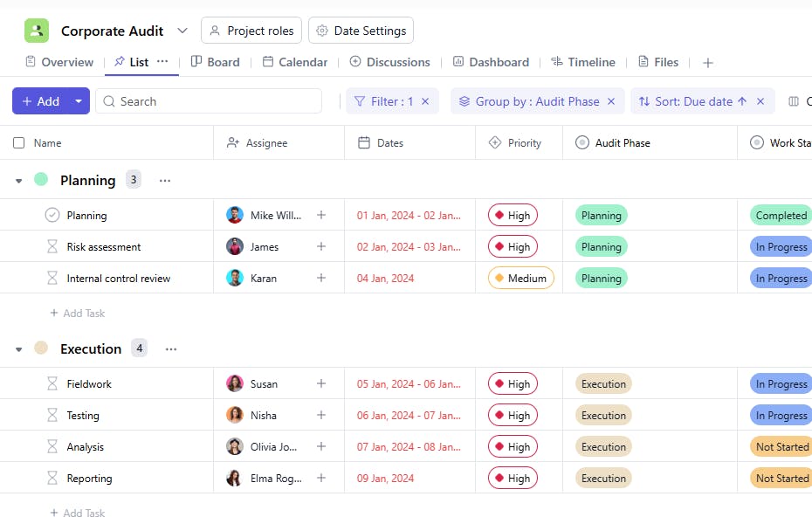Viewport: 812px width, 524px height.
Task: Click the green Corporate Audit project icon
Action: pyautogui.click(x=37, y=31)
